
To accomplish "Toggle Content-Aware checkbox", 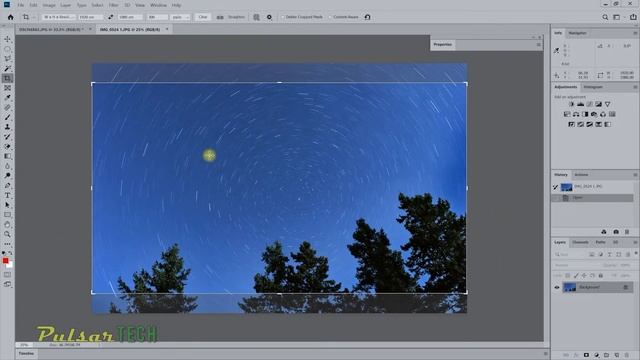I will click(x=330, y=17).
